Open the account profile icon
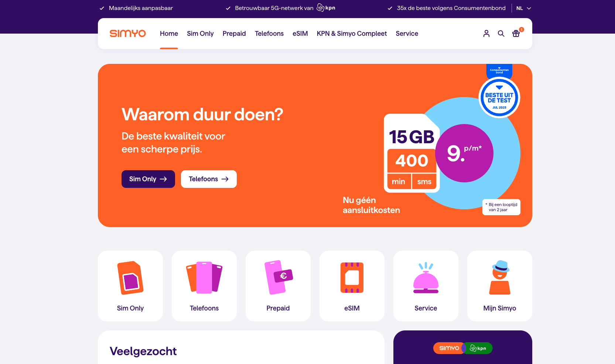Viewport: 615px width, 364px height. coord(486,34)
